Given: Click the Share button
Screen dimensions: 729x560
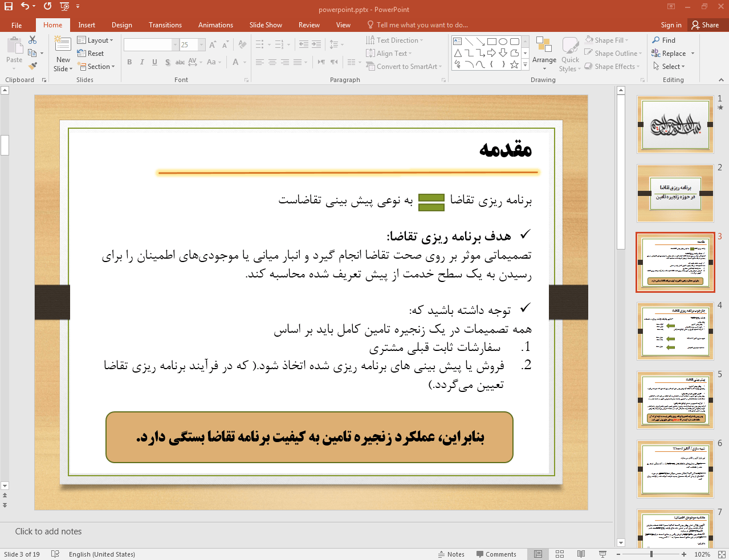Looking at the screenshot, I should click(705, 25).
